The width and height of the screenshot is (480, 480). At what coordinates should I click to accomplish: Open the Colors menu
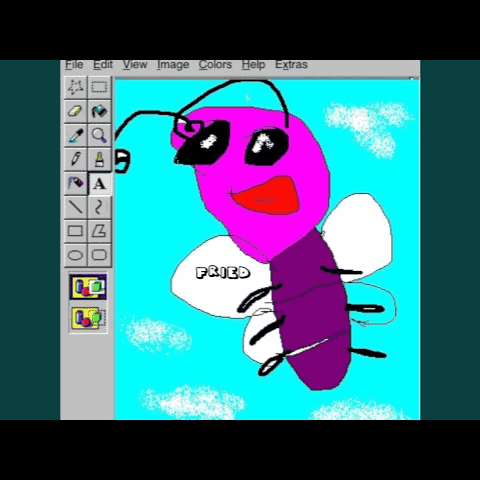215,64
